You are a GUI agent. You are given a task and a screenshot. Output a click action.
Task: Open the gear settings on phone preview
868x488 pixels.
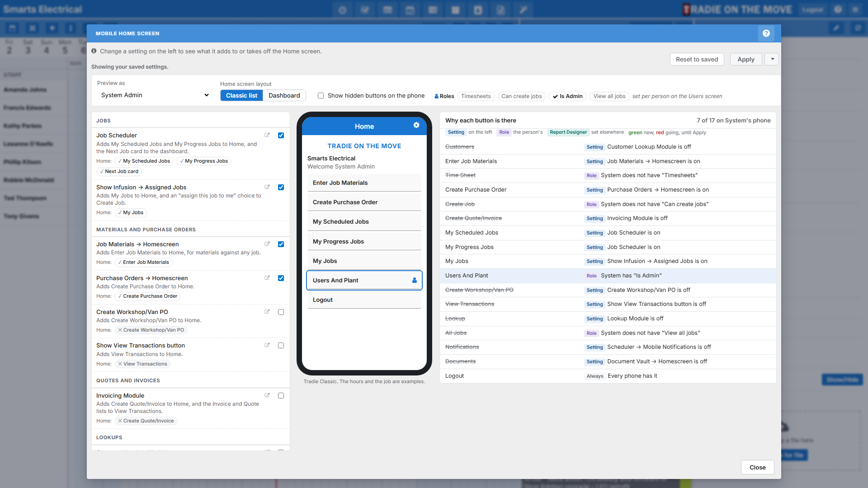(416, 125)
